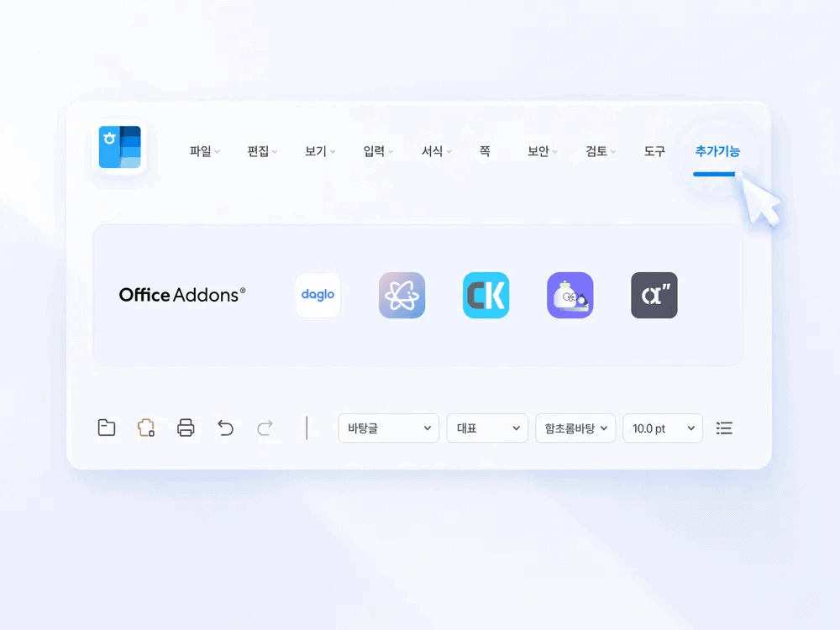Click the orange puzzle-piece toolbar icon
The width and height of the screenshot is (840, 630).
pos(146,428)
